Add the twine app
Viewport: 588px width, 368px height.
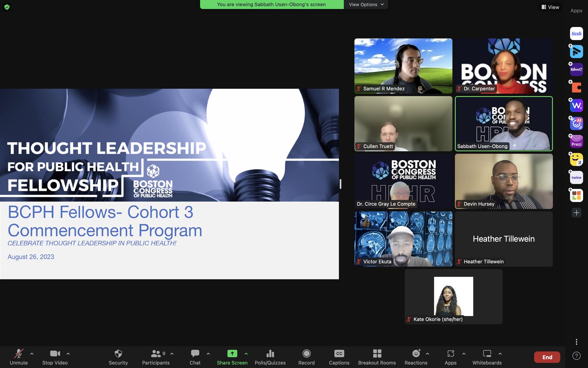[576, 177]
